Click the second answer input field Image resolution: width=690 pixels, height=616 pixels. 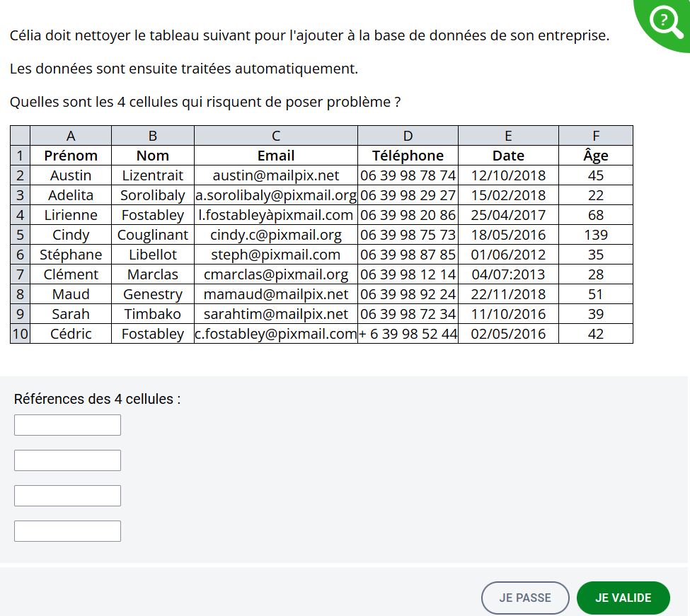tap(67, 460)
